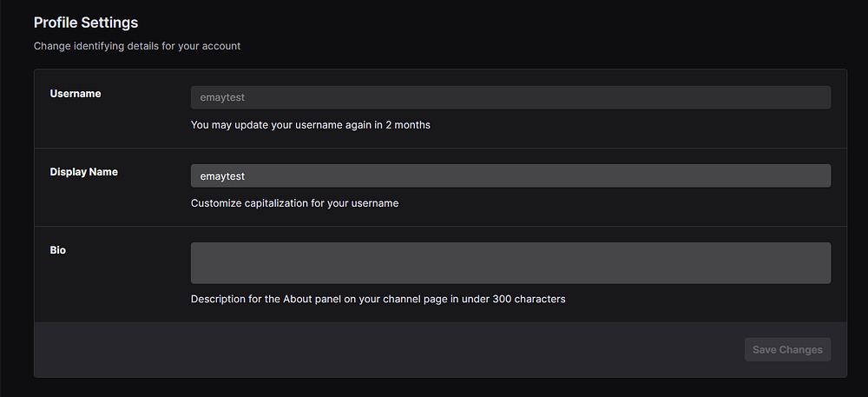Click the 'Customize capitalization' helper text
This screenshot has width=868, height=397.
coord(294,203)
